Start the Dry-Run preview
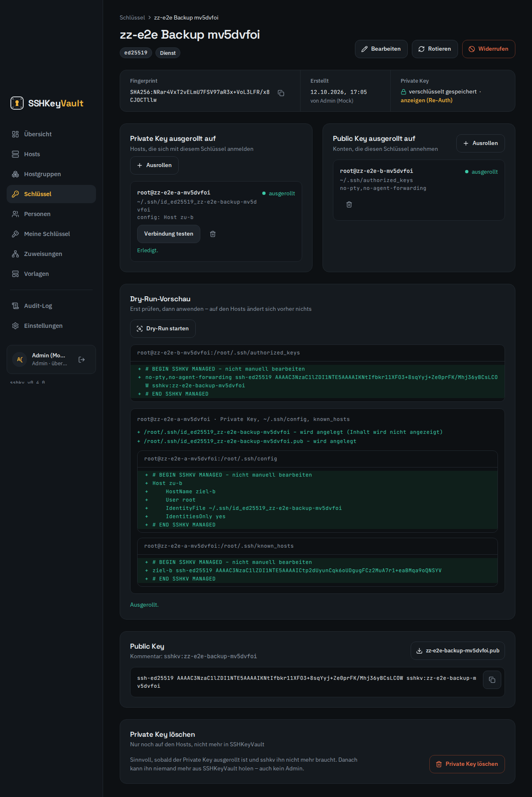 163,329
